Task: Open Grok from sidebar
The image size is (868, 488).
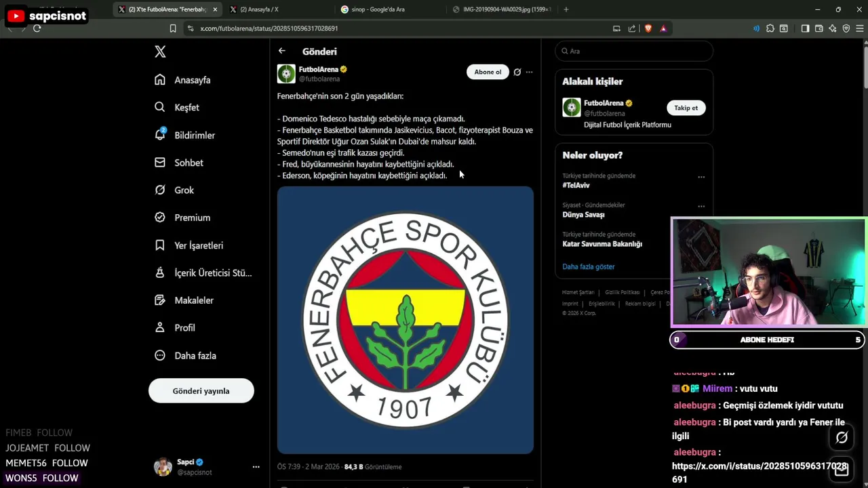Action: (x=174, y=190)
